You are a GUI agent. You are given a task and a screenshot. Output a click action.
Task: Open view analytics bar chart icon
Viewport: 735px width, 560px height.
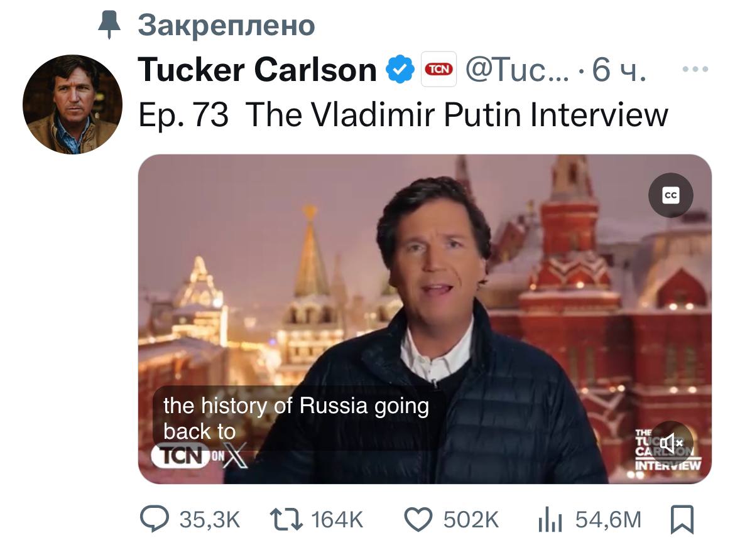(550, 520)
